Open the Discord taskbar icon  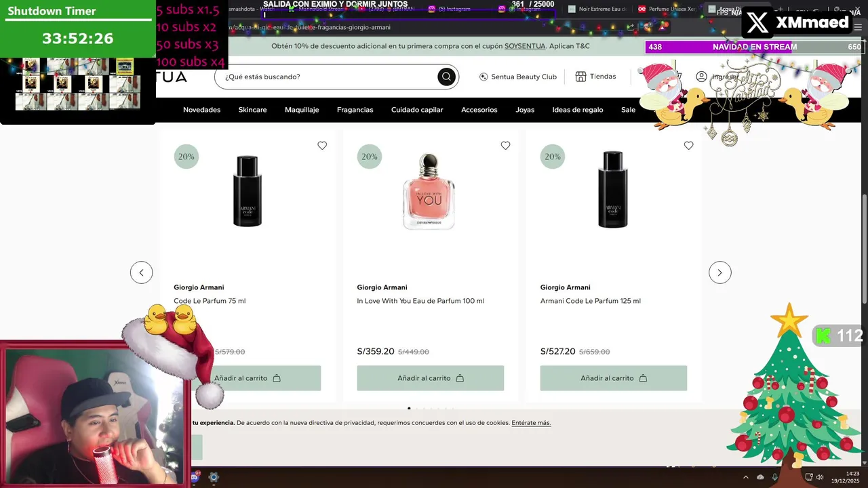tap(195, 477)
